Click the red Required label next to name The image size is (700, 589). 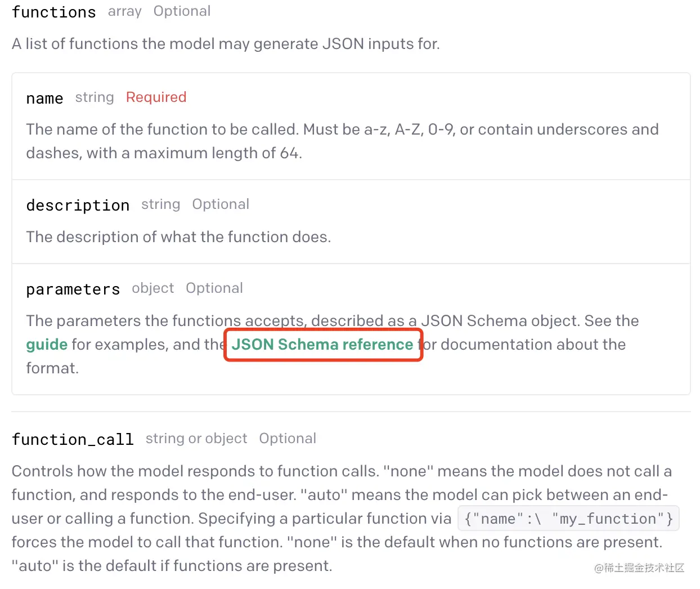click(x=156, y=97)
